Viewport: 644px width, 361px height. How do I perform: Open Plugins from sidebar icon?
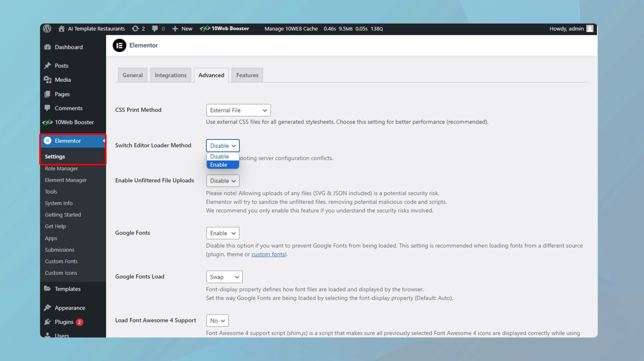tap(48, 322)
